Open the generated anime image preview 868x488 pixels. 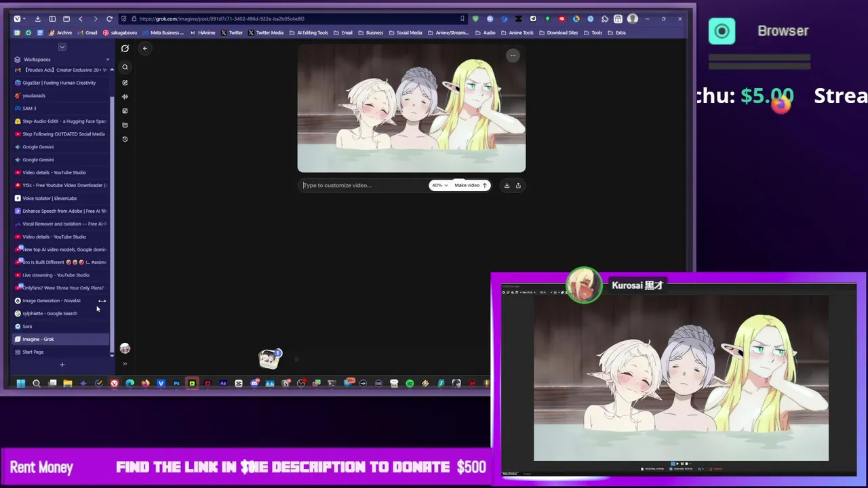[x=412, y=108]
